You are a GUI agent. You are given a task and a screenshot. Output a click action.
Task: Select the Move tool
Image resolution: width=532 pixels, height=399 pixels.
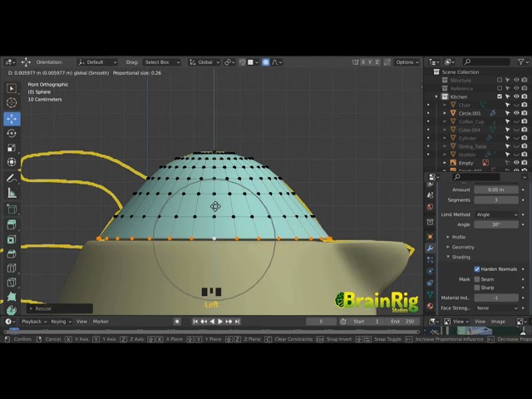click(12, 119)
